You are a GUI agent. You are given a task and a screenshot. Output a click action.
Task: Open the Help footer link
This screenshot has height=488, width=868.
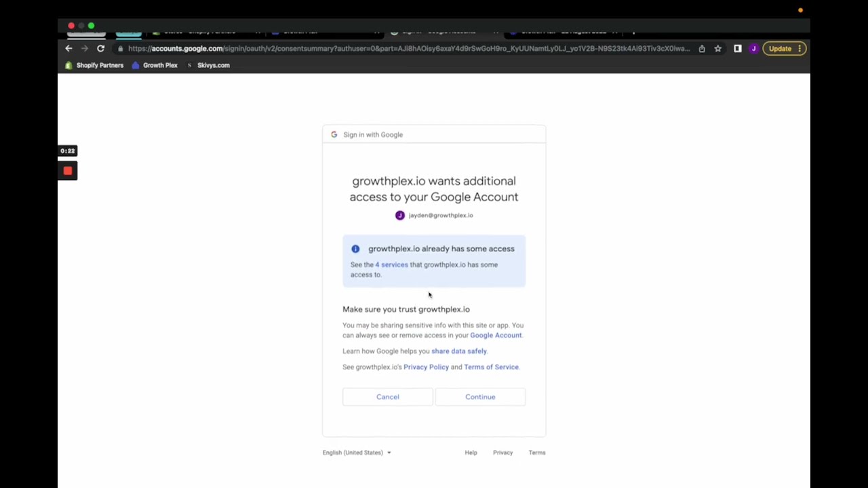[x=471, y=453]
